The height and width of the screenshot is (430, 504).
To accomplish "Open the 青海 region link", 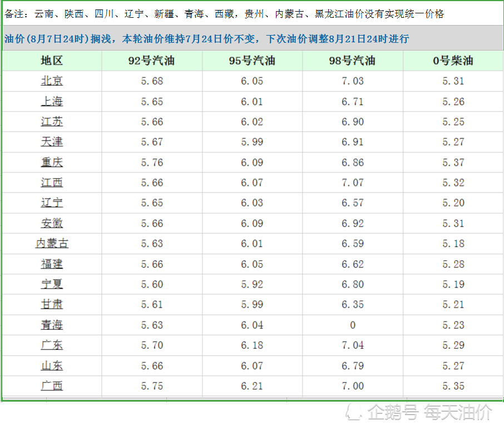I will [52, 325].
